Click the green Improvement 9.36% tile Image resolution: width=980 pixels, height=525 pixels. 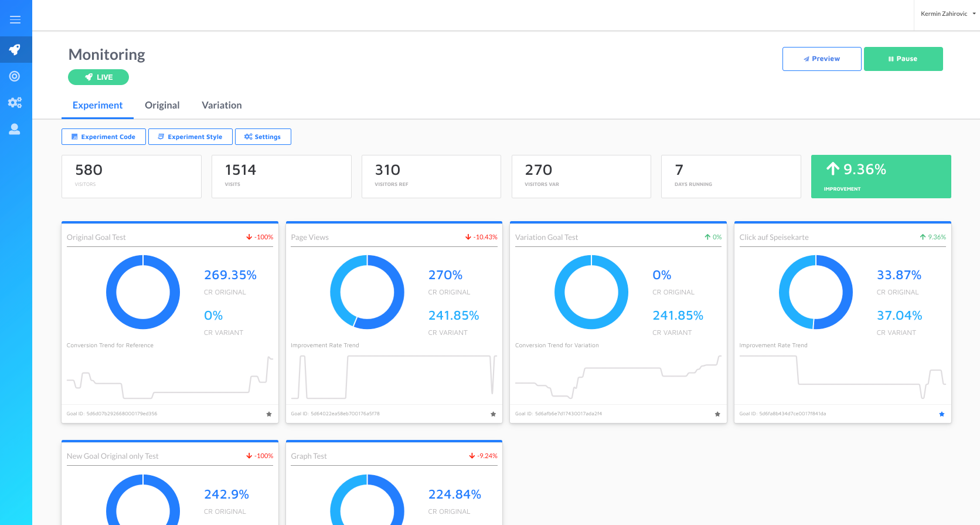(880, 177)
